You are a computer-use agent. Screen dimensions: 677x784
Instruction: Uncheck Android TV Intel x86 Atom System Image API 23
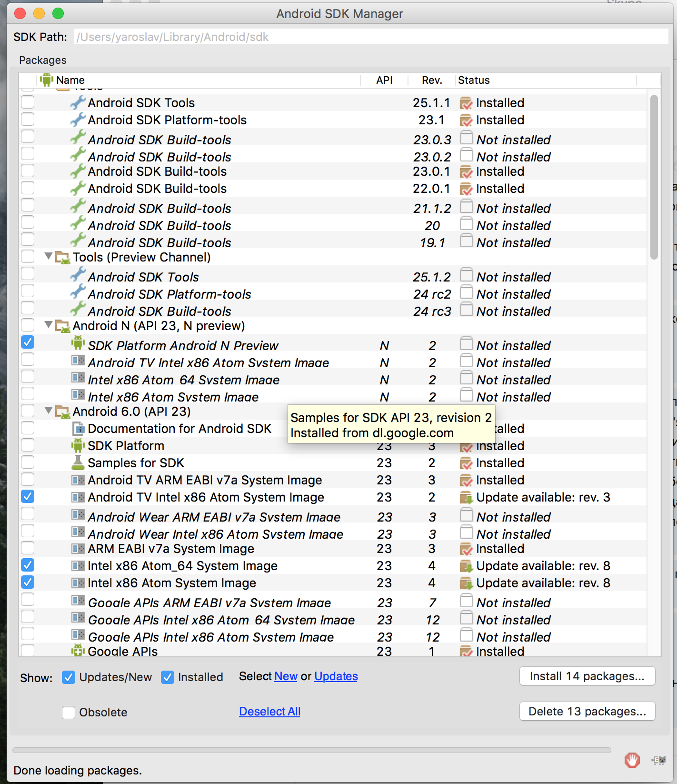coord(28,496)
